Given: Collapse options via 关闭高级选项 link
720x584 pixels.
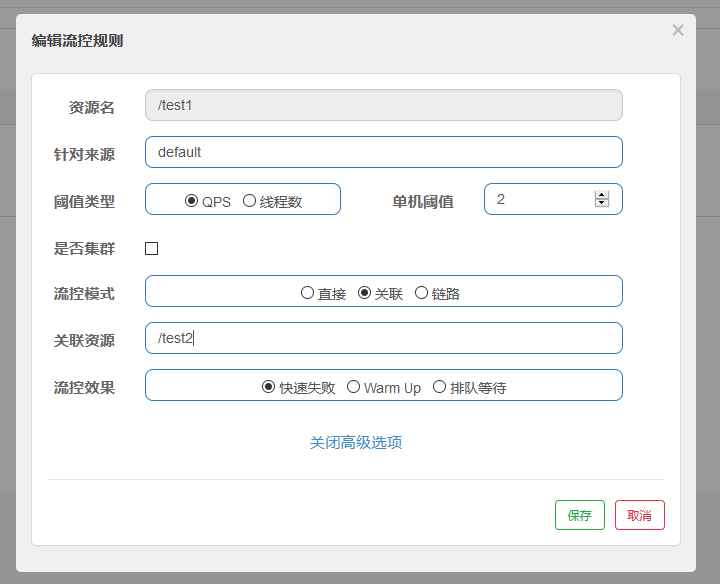Looking at the screenshot, I should 356,442.
